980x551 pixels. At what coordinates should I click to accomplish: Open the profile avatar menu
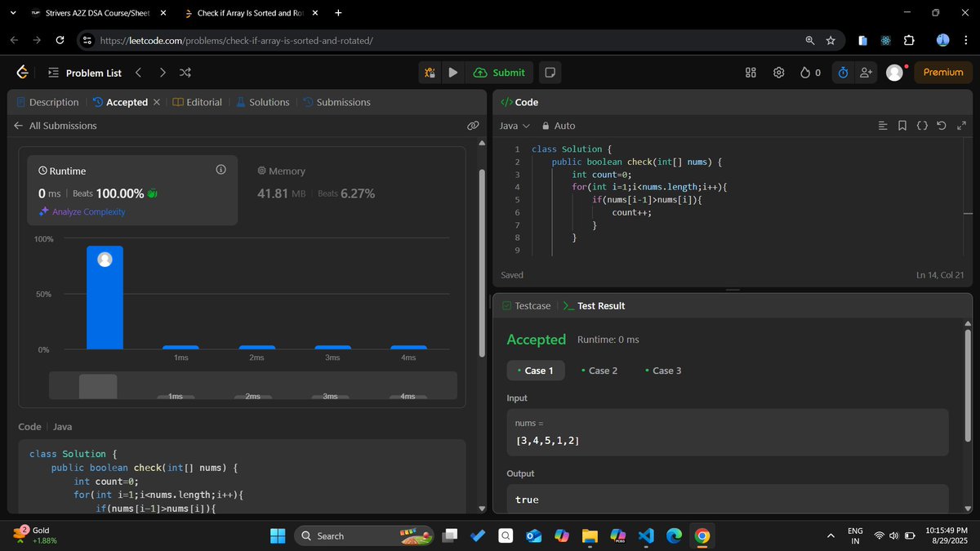894,73
